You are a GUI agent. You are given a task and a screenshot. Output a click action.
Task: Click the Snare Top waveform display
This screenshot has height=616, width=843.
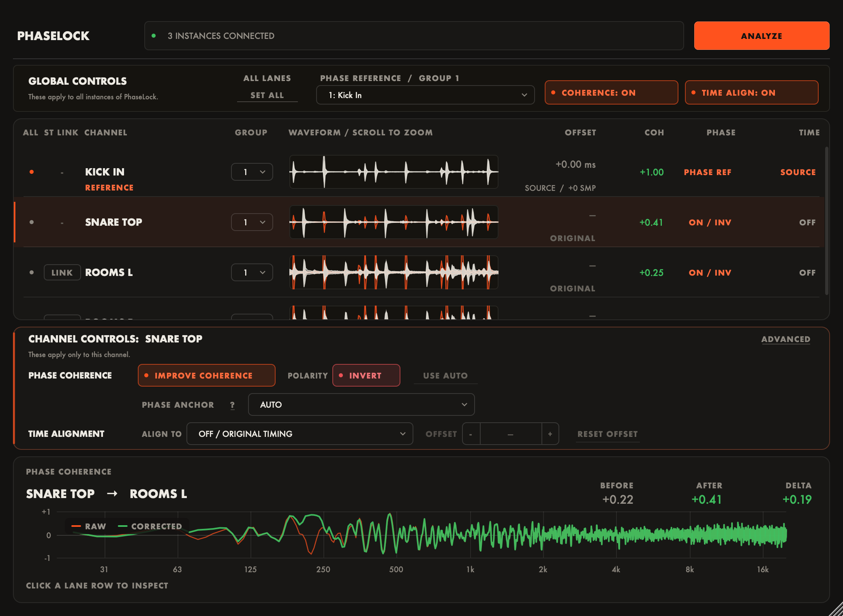point(394,222)
